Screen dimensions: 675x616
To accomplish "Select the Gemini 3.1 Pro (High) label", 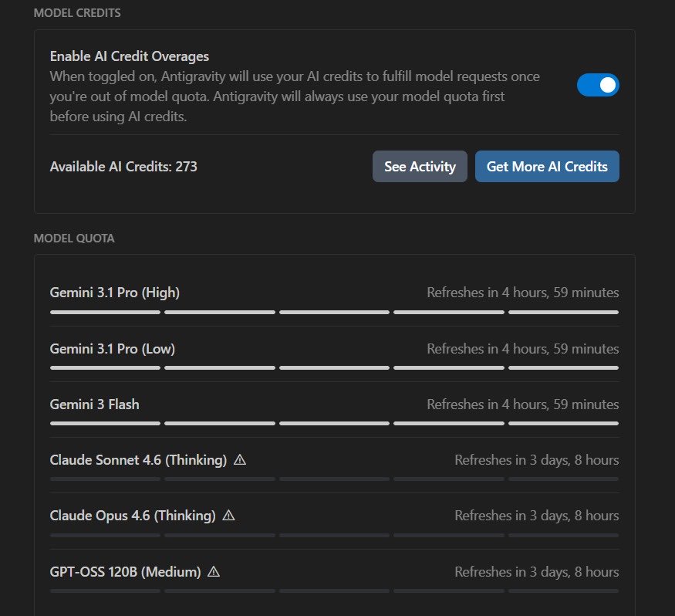I will 114,293.
